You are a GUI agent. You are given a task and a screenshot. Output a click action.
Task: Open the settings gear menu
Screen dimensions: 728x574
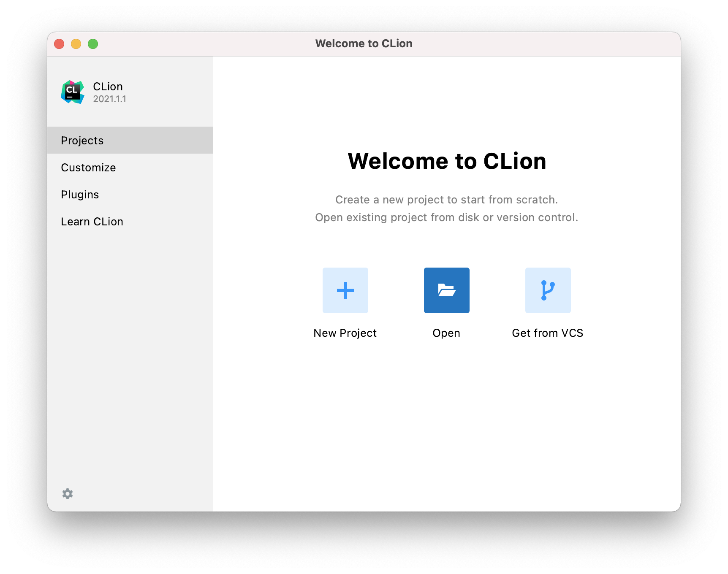[x=68, y=494]
